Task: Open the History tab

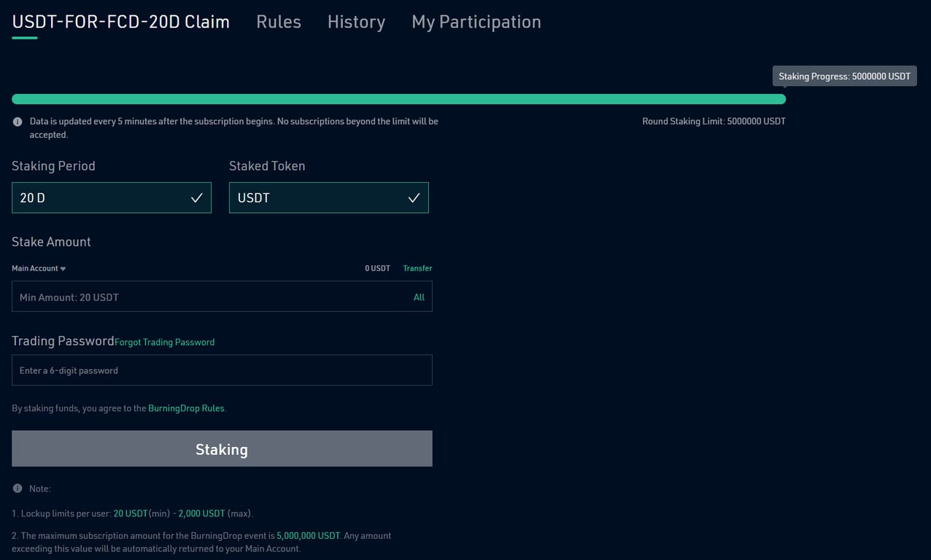Action: 355,22
